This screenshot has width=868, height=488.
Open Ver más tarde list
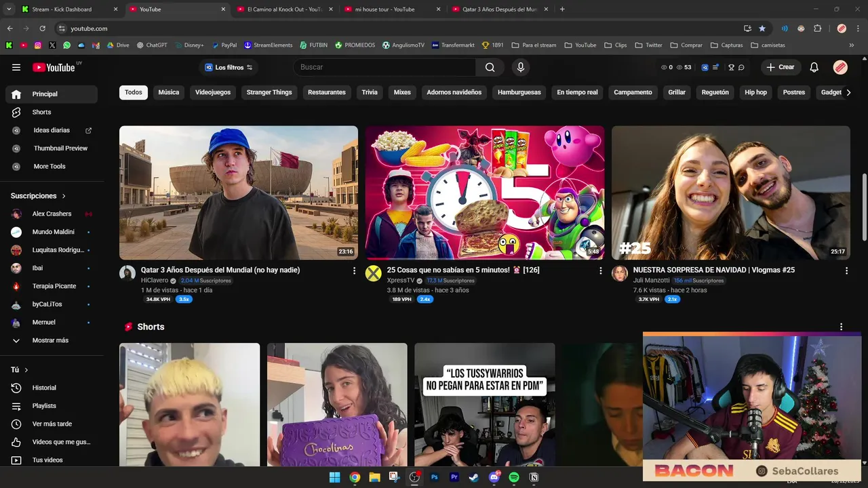point(52,424)
